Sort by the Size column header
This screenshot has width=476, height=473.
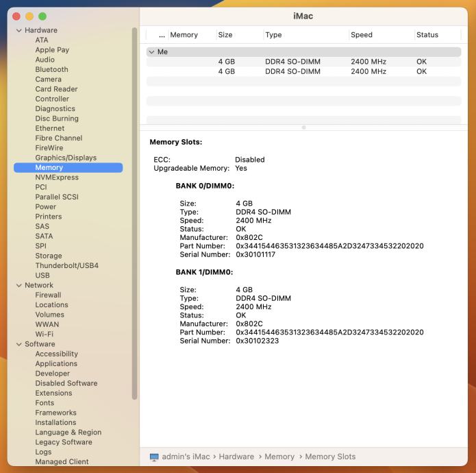tap(225, 35)
